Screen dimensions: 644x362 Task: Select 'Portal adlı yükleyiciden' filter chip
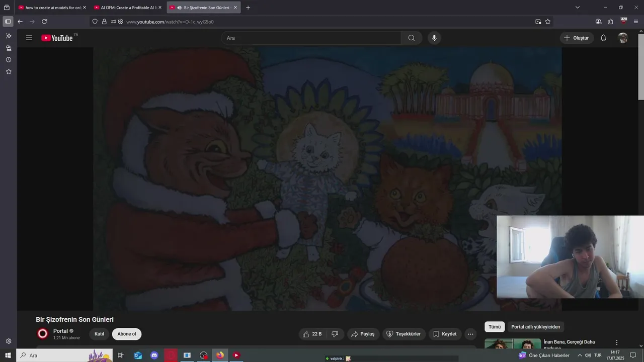[x=535, y=327]
